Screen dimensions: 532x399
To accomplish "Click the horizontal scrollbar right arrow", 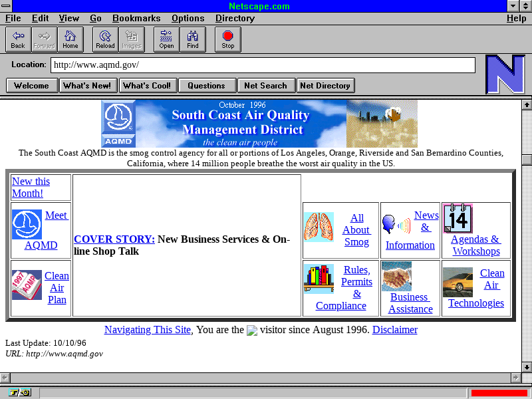I will point(515,377).
